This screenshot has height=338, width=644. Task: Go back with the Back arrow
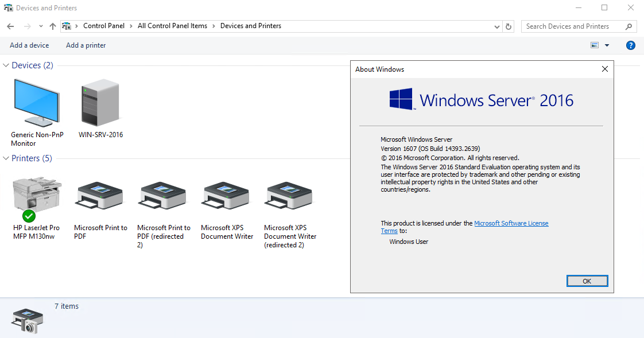10,26
